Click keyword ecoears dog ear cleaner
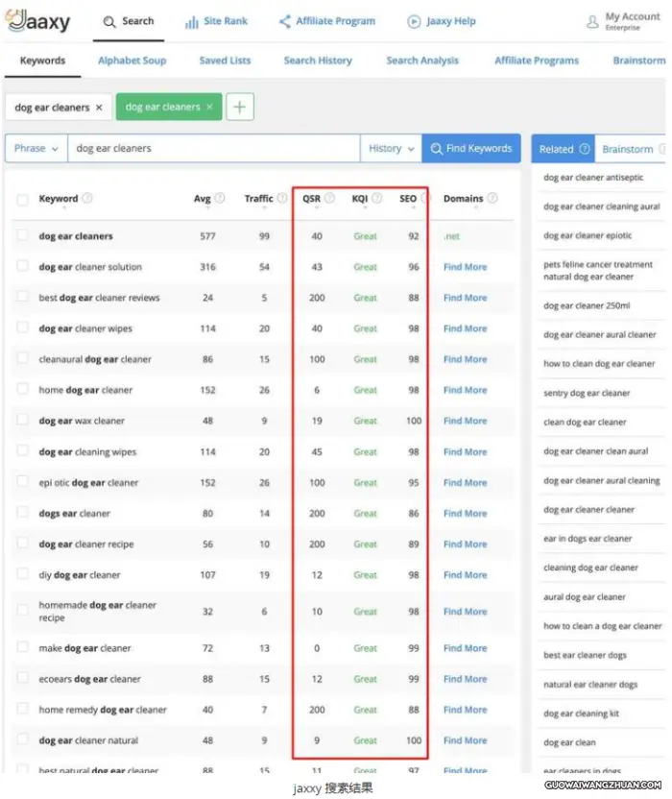This screenshot has width=672, height=799. pyautogui.click(x=89, y=679)
